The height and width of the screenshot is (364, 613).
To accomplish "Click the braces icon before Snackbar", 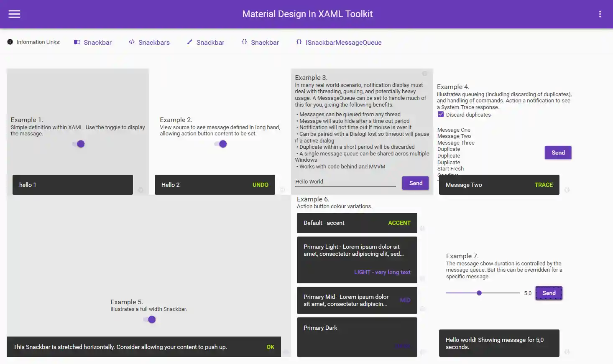I will coord(244,42).
